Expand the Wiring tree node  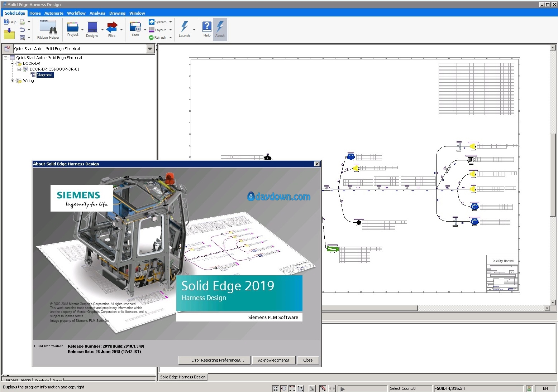pos(12,81)
